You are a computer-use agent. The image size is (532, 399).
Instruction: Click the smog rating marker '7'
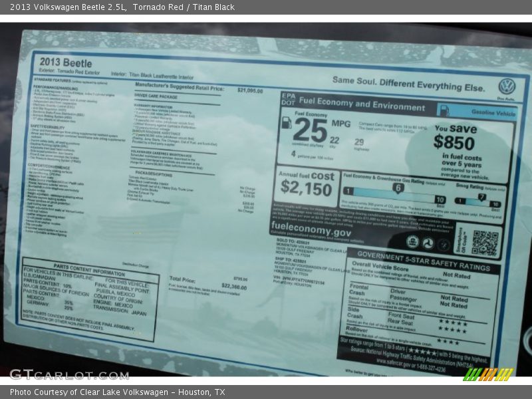(481, 197)
